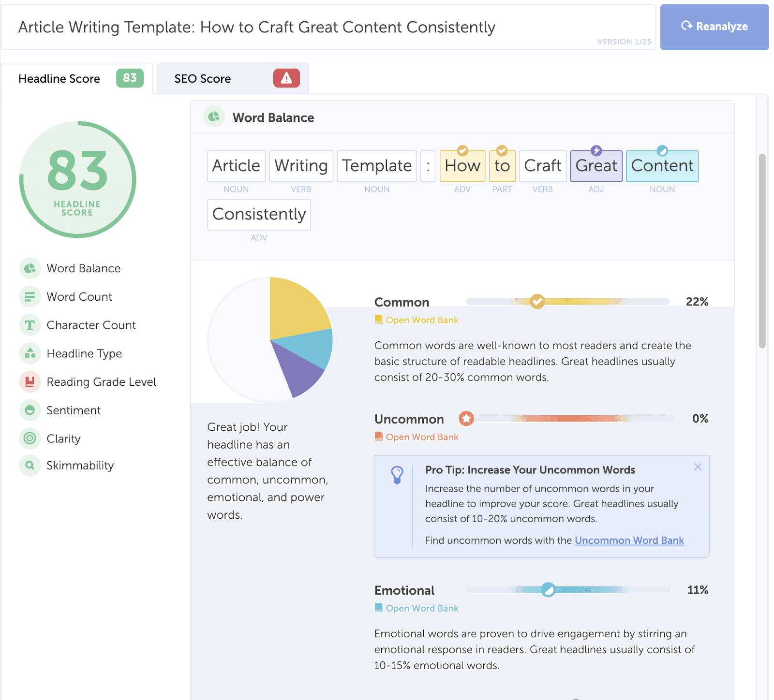Screen dimensions: 774x700
Task: Open the Reading Grade Level analysis
Action: [30, 381]
